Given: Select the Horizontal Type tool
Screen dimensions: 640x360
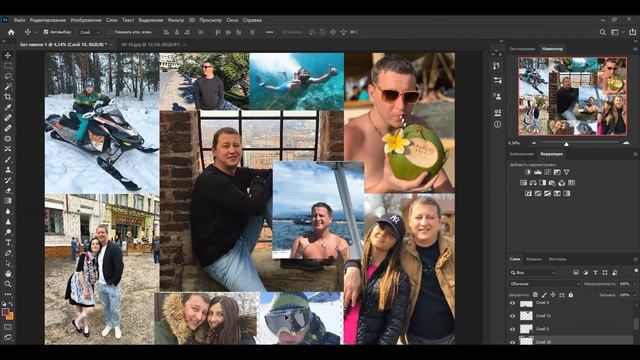Looking at the screenshot, I should point(8,242).
